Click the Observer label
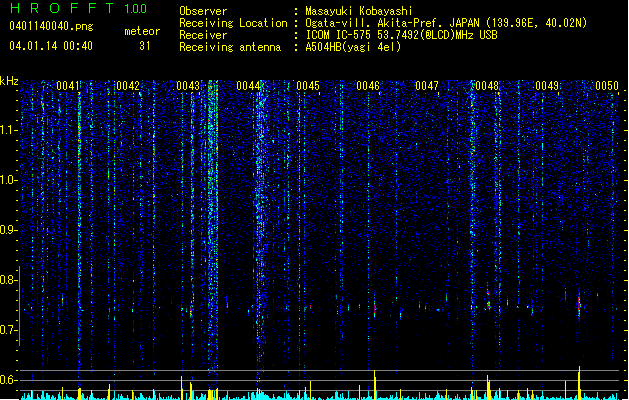 (203, 11)
